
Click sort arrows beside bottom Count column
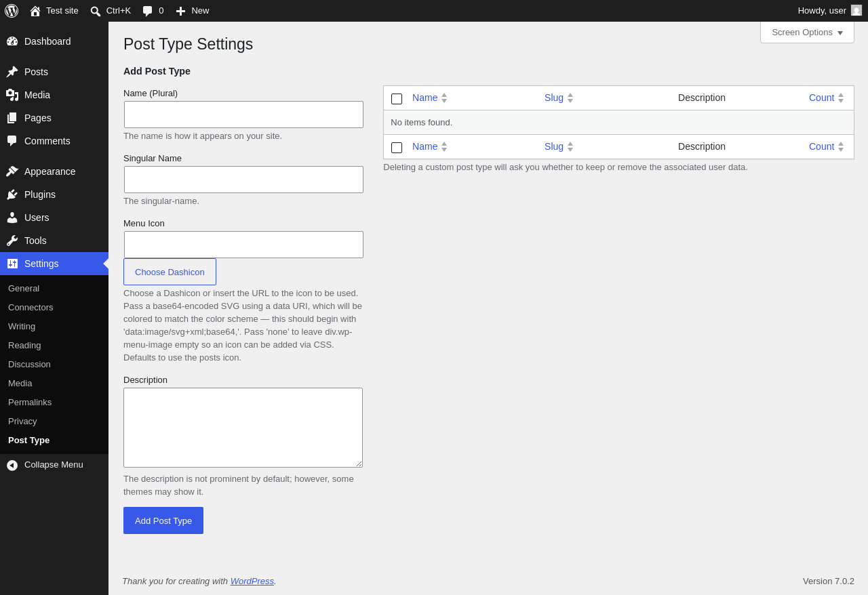tap(841, 146)
